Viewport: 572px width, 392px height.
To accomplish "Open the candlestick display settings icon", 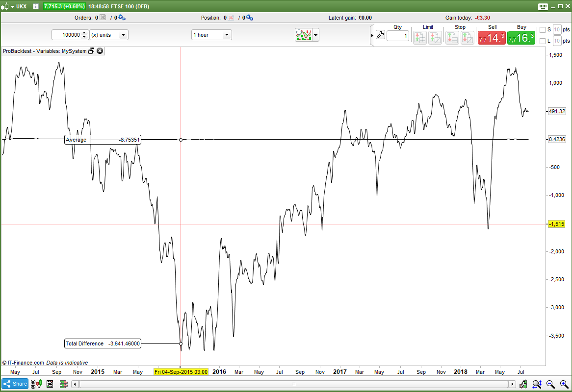I will coord(523,384).
